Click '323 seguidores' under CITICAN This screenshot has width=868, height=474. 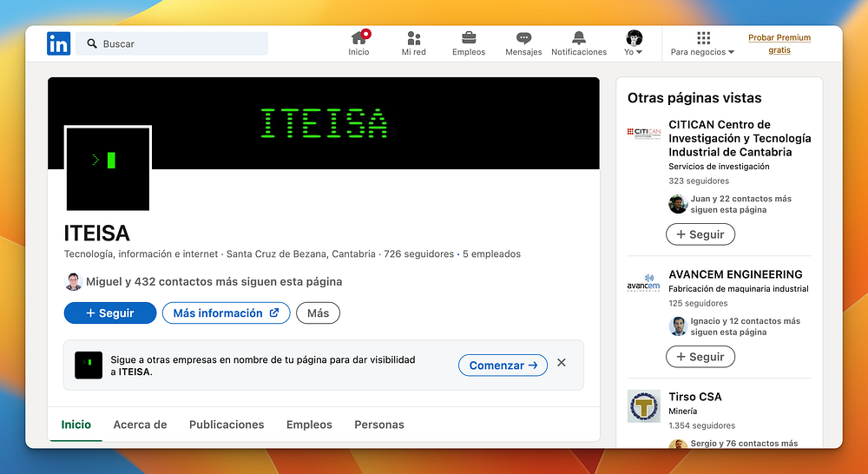[x=699, y=181]
